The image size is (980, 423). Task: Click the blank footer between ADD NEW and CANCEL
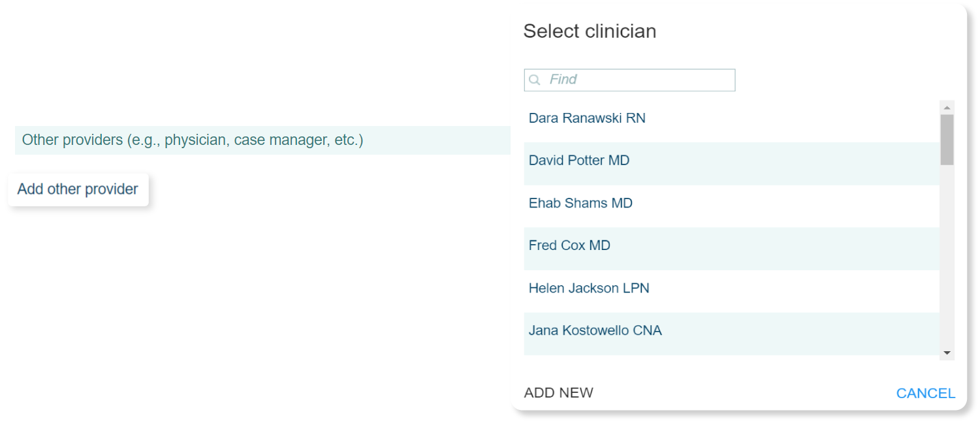(x=744, y=393)
